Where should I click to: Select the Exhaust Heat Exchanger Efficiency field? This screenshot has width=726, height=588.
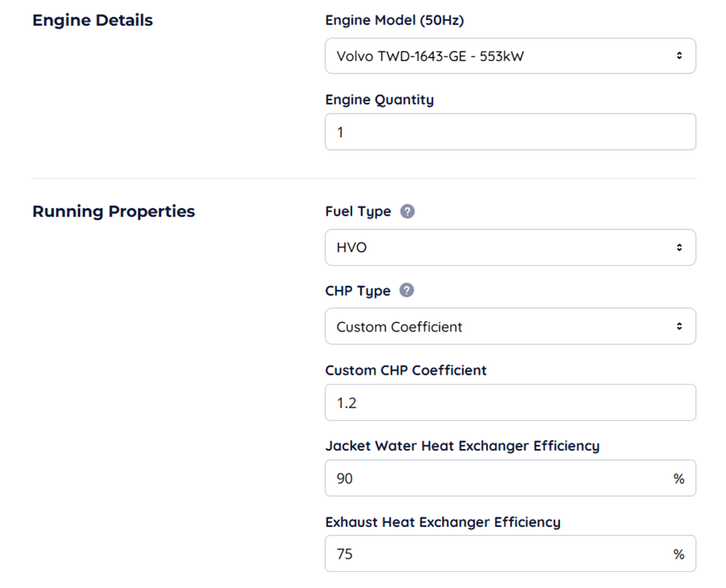point(510,553)
